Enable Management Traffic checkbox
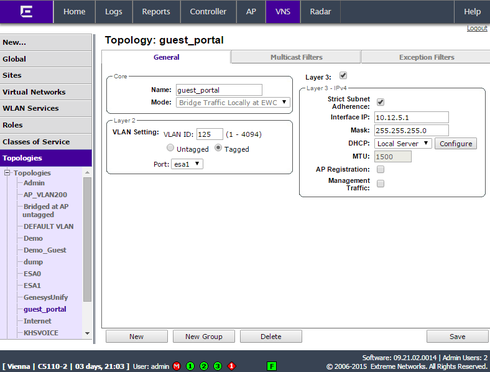Viewport: 490px width, 372px height. pyautogui.click(x=380, y=184)
